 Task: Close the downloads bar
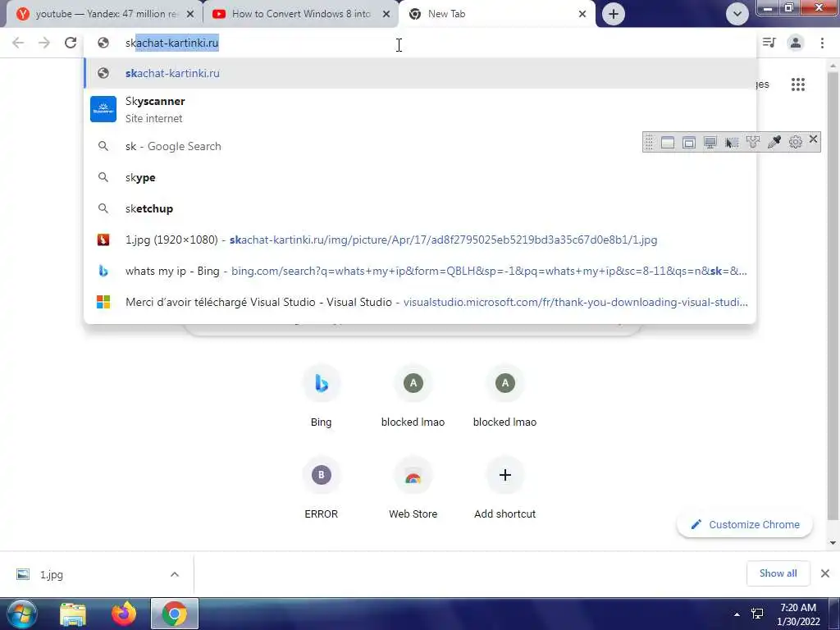pos(825,573)
